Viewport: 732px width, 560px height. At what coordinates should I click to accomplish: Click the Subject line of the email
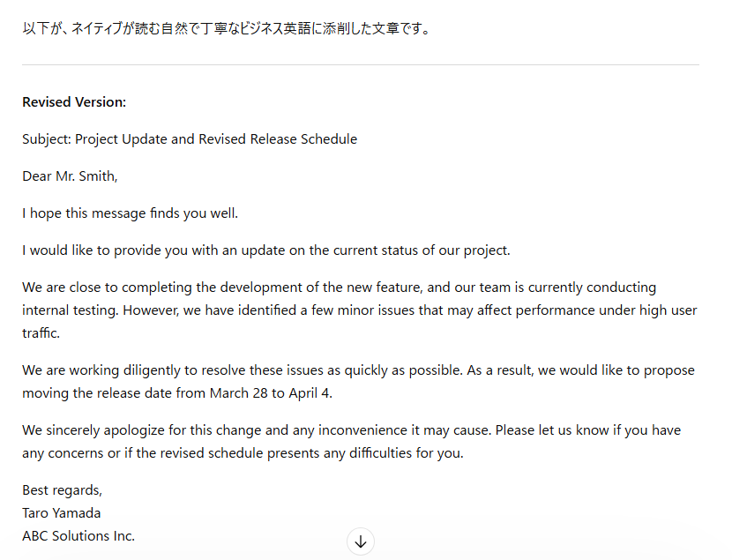[190, 139]
